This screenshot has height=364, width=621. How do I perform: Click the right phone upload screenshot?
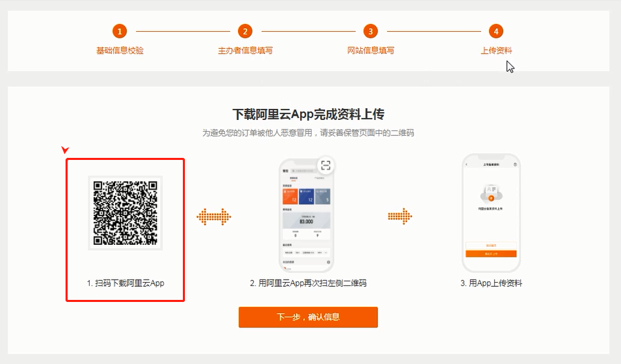pos(491,213)
